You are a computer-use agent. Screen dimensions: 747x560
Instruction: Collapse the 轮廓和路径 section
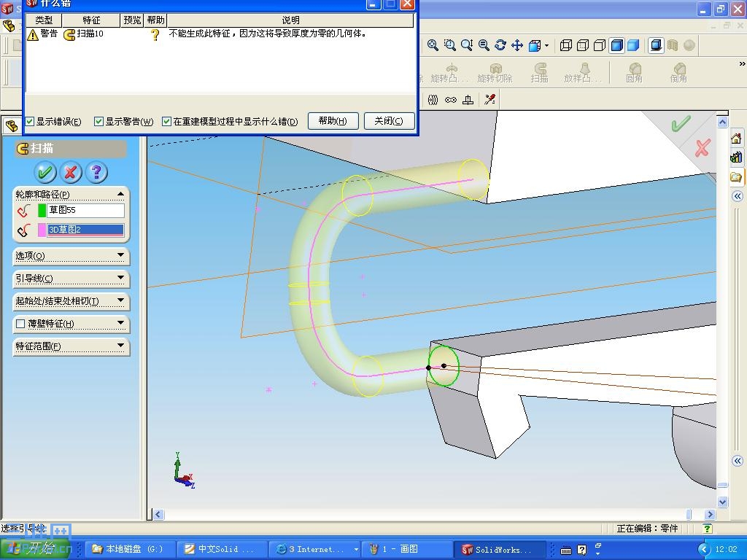click(120, 194)
